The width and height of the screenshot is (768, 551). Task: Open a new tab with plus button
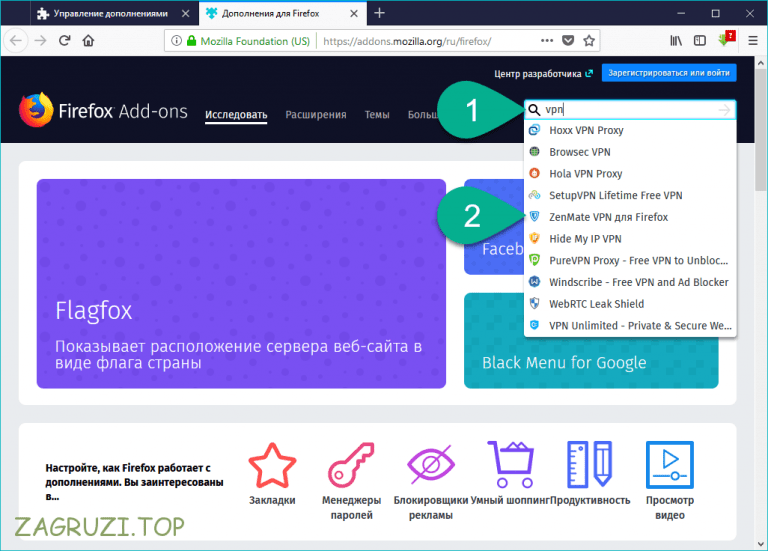[x=380, y=13]
